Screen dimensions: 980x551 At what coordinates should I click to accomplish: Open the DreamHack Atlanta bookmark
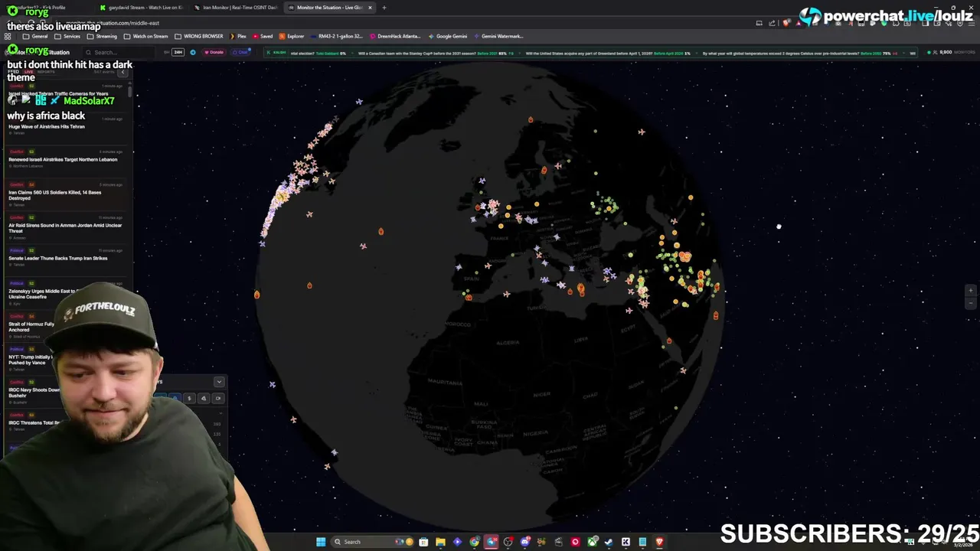tap(395, 36)
